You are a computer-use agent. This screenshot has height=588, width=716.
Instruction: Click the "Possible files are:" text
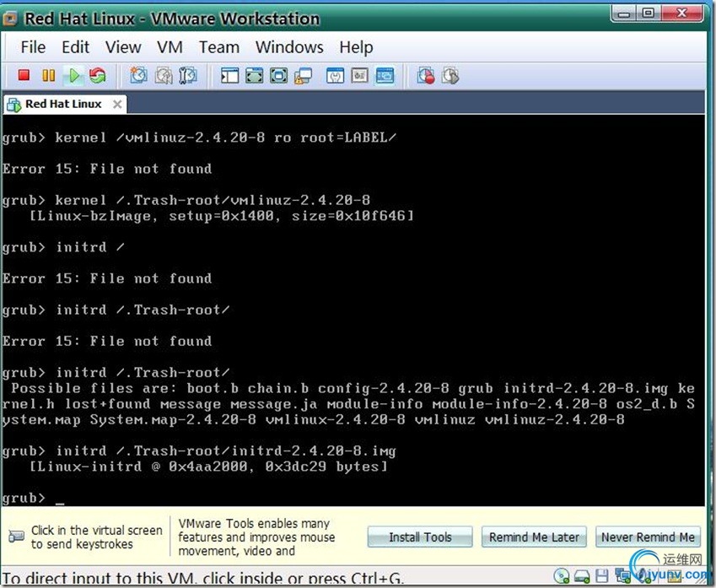tap(94, 388)
